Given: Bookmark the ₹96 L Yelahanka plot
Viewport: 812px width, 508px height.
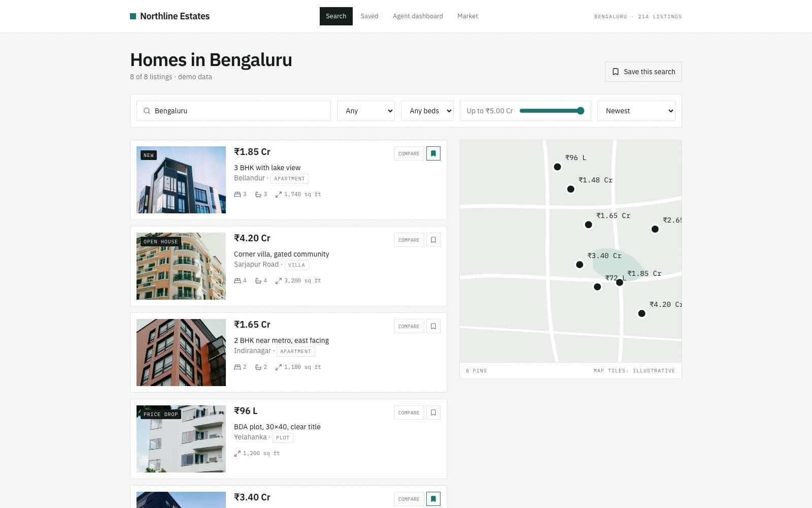Looking at the screenshot, I should [x=433, y=412].
